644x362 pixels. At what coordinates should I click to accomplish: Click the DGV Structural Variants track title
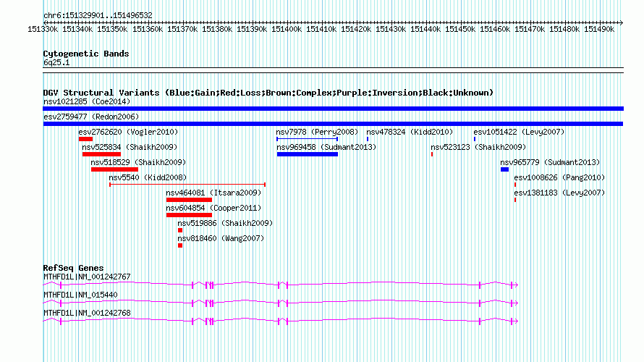tap(268, 93)
